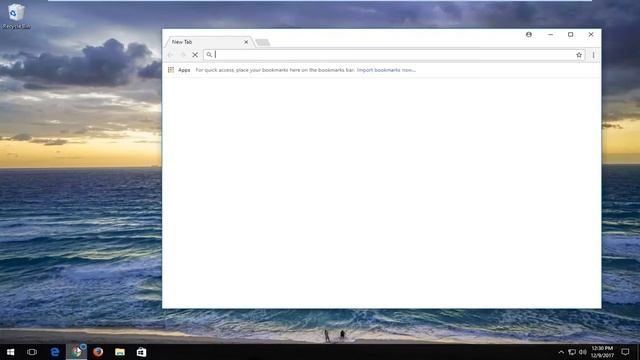Go back with the back arrow
The height and width of the screenshot is (360, 640).
pos(171,55)
